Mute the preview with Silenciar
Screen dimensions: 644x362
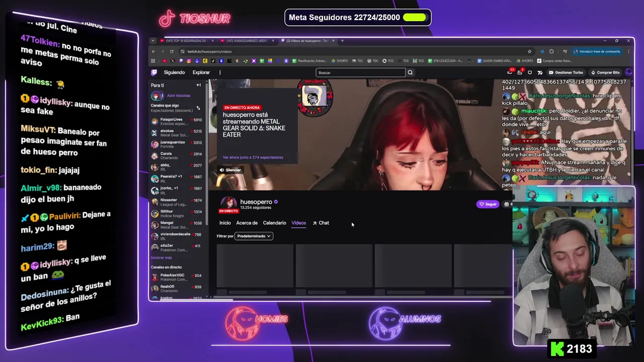pos(230,170)
